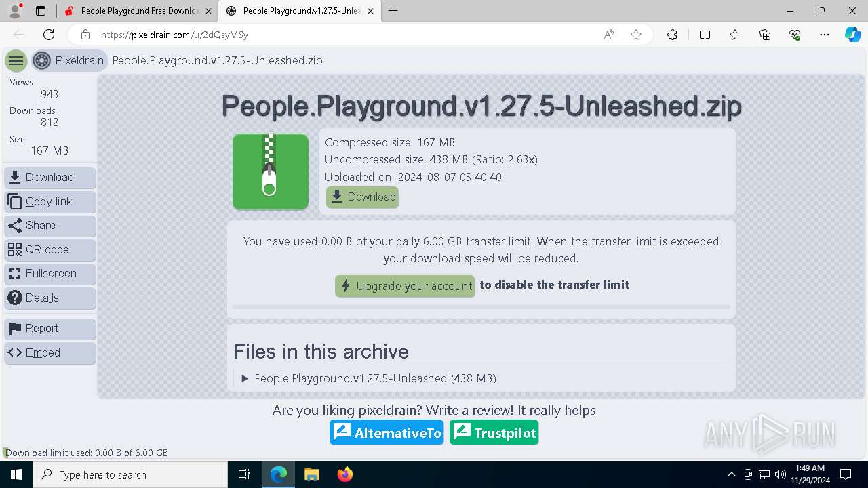Viewport: 868px width, 488px height.
Task: Click the taskbar search box
Action: point(130,474)
